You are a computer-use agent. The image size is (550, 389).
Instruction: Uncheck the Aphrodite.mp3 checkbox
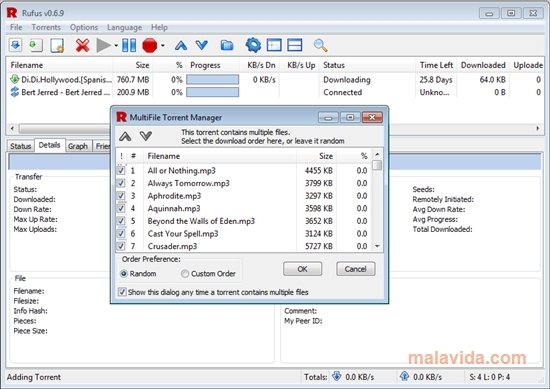click(x=121, y=196)
